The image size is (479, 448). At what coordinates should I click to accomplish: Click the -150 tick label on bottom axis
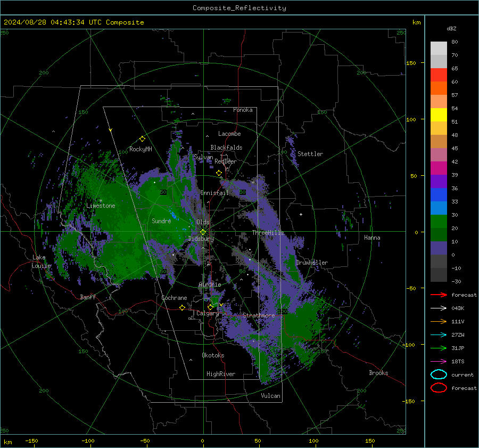pos(31,441)
